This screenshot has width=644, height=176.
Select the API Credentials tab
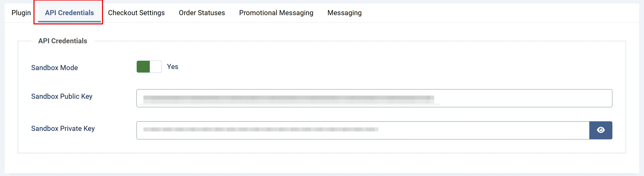69,13
